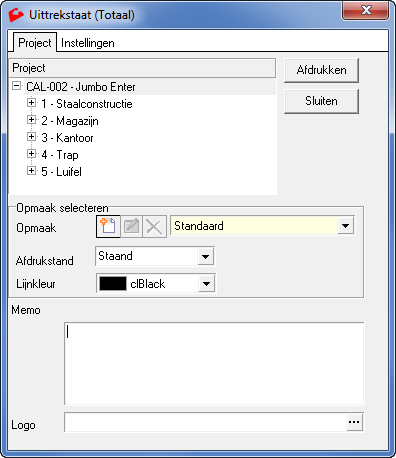Open the Standaard Opmaak dropdown
The height and width of the screenshot is (458, 396).
click(346, 226)
